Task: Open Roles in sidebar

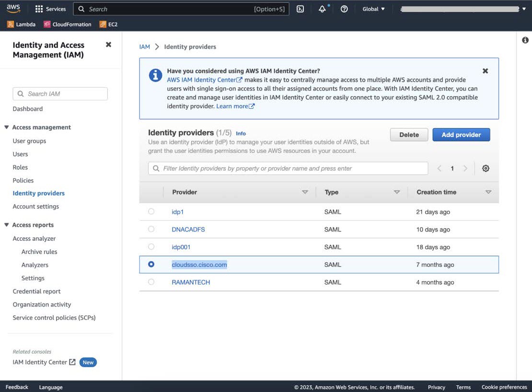Action: tap(20, 167)
